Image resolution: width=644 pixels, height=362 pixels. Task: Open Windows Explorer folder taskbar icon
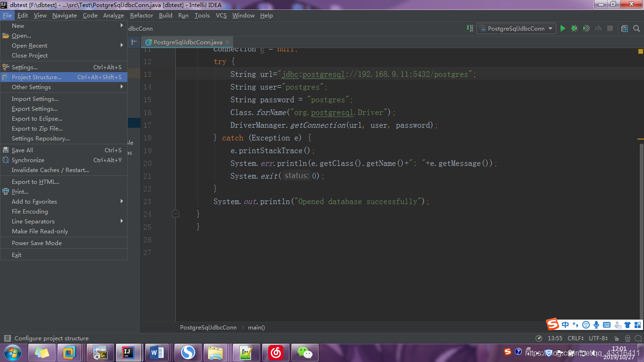(216, 353)
